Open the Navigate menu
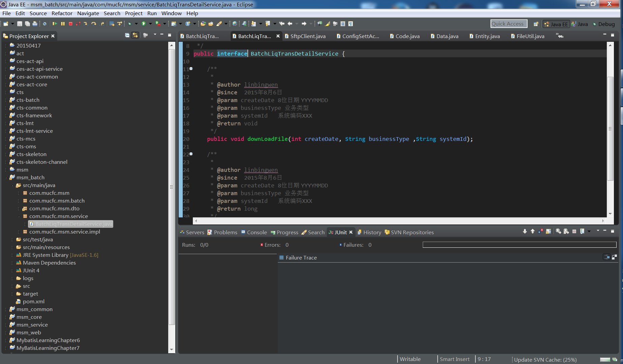 point(88,13)
